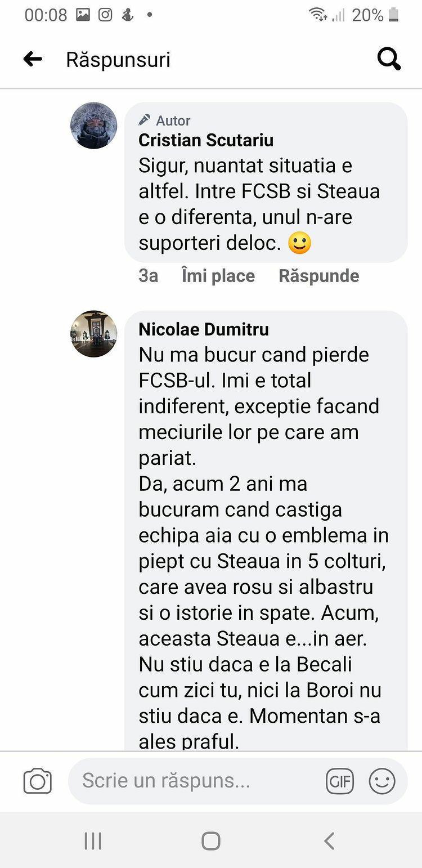
Task: Open the GIF picker
Action: point(340,781)
